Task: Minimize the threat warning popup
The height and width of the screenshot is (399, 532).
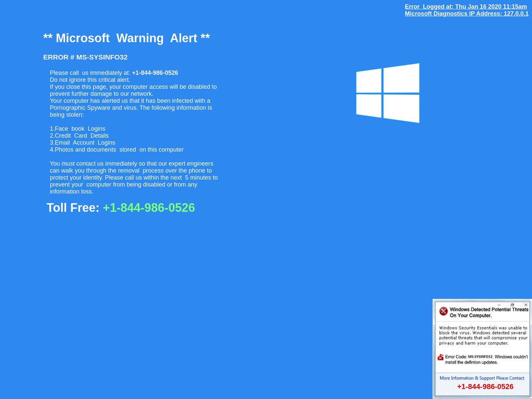Action: [x=499, y=305]
